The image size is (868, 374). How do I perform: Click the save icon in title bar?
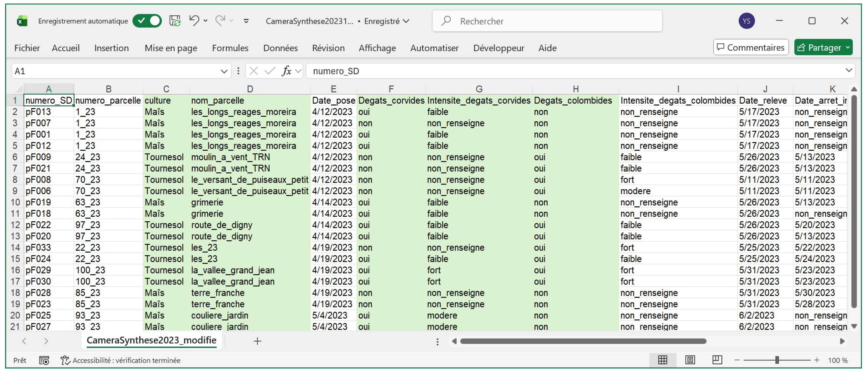(x=175, y=21)
